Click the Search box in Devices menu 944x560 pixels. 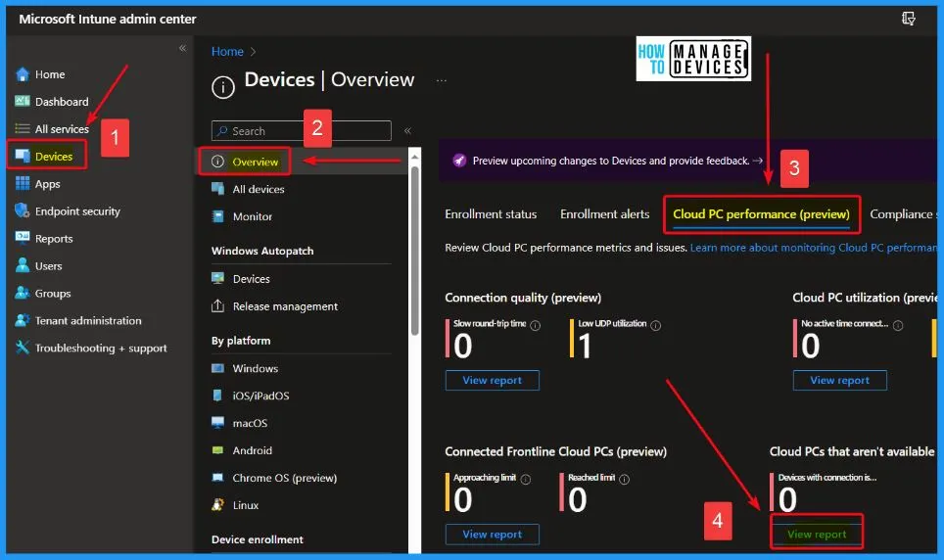coord(301,130)
